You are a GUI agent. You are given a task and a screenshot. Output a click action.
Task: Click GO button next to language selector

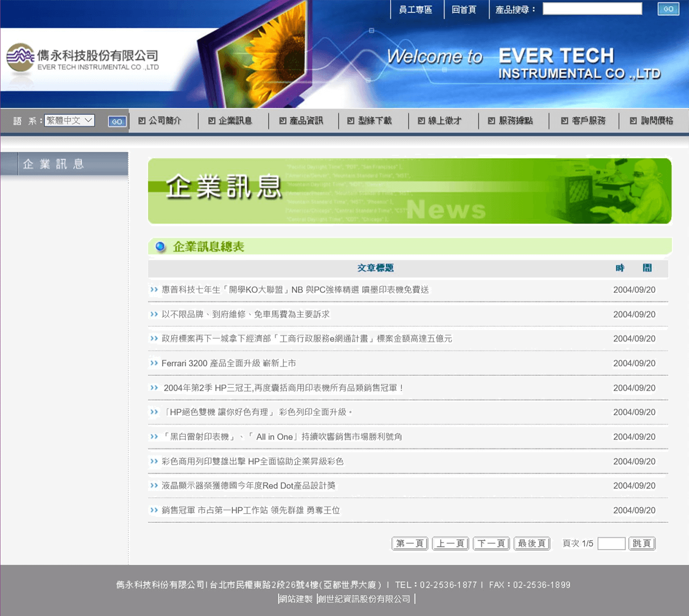click(117, 122)
